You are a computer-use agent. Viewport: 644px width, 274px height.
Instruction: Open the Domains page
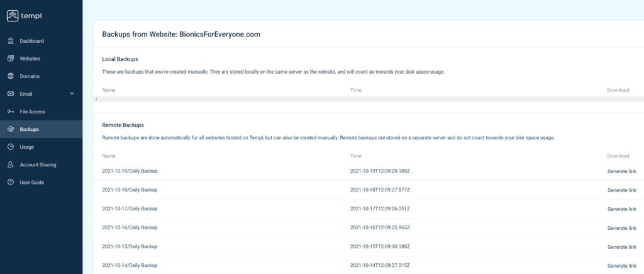[30, 76]
